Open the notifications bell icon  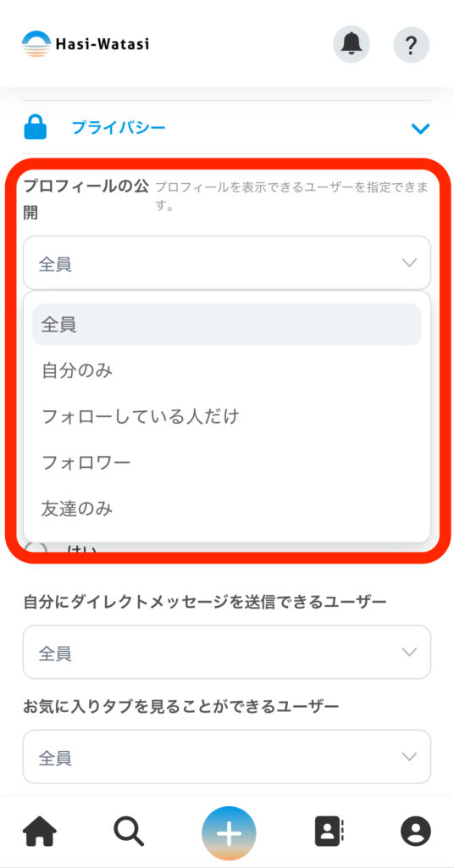coord(352,44)
